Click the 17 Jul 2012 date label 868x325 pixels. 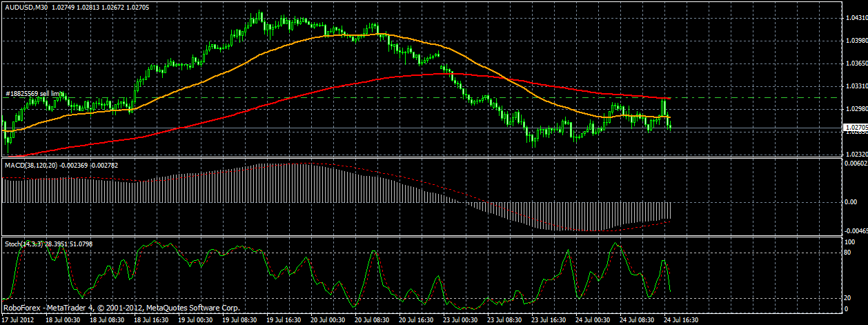(19, 320)
